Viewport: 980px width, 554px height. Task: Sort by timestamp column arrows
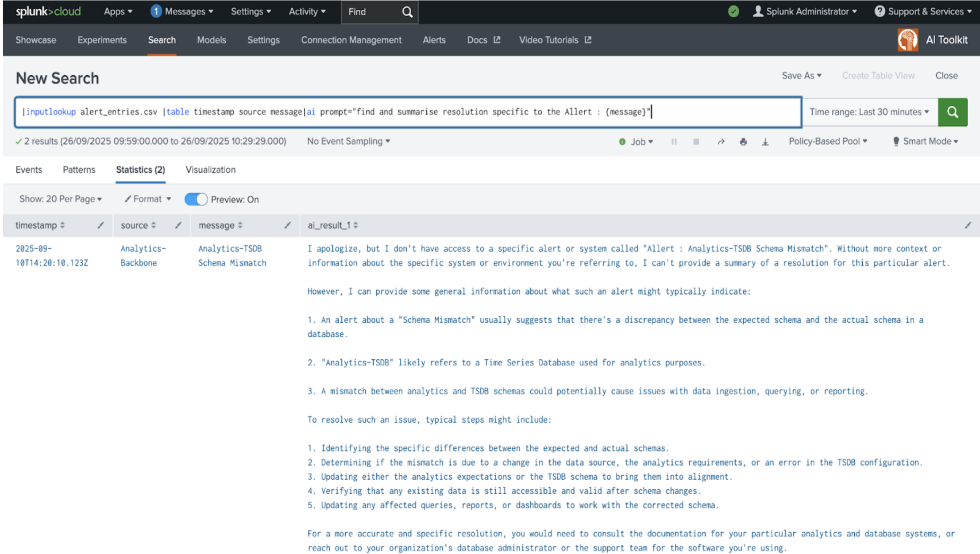62,225
